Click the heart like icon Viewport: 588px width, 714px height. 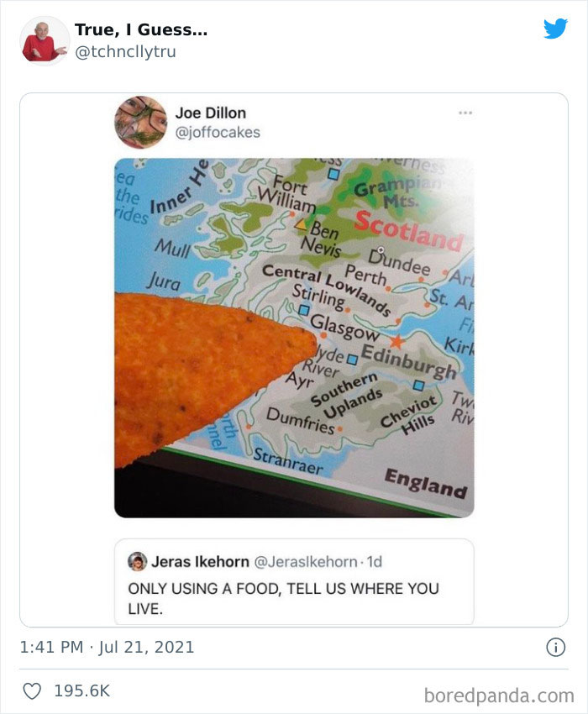click(x=32, y=691)
